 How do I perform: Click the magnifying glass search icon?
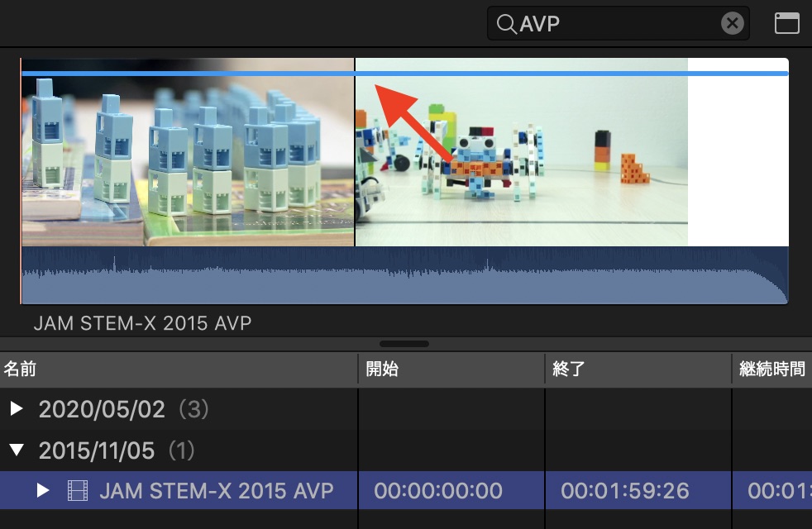506,24
